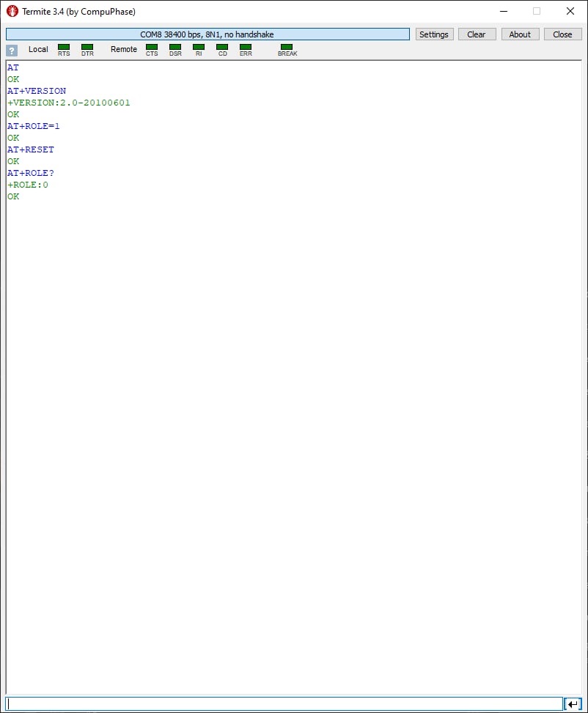Image resolution: width=588 pixels, height=713 pixels.
Task: Close the serial port connection button
Action: (x=562, y=34)
